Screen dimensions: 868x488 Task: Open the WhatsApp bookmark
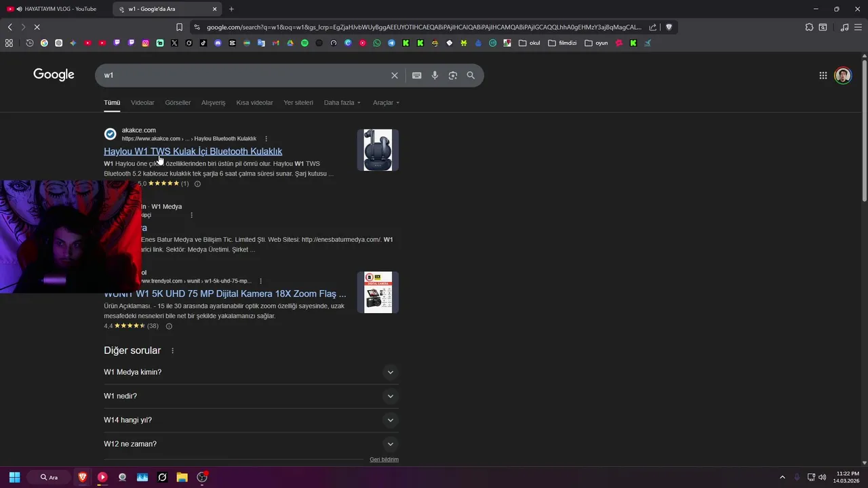(x=377, y=43)
